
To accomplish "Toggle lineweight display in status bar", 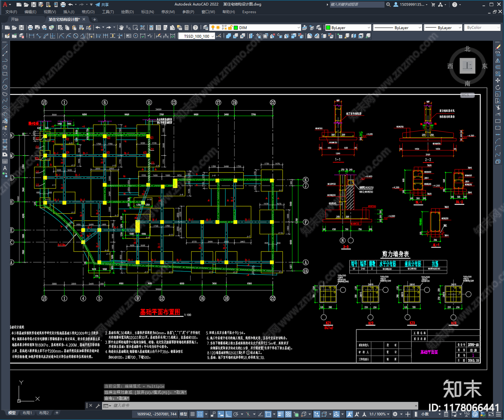I will pyautogui.click(x=280, y=414).
